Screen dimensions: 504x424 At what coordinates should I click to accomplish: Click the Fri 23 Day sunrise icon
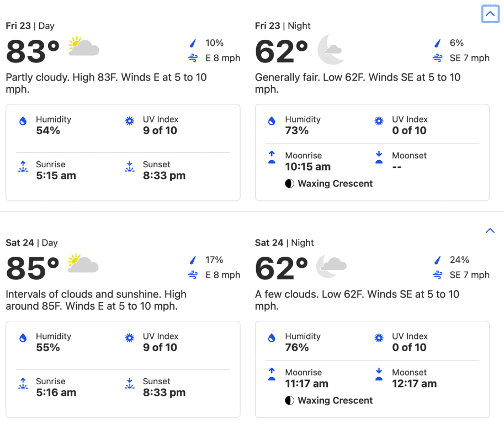tap(23, 167)
